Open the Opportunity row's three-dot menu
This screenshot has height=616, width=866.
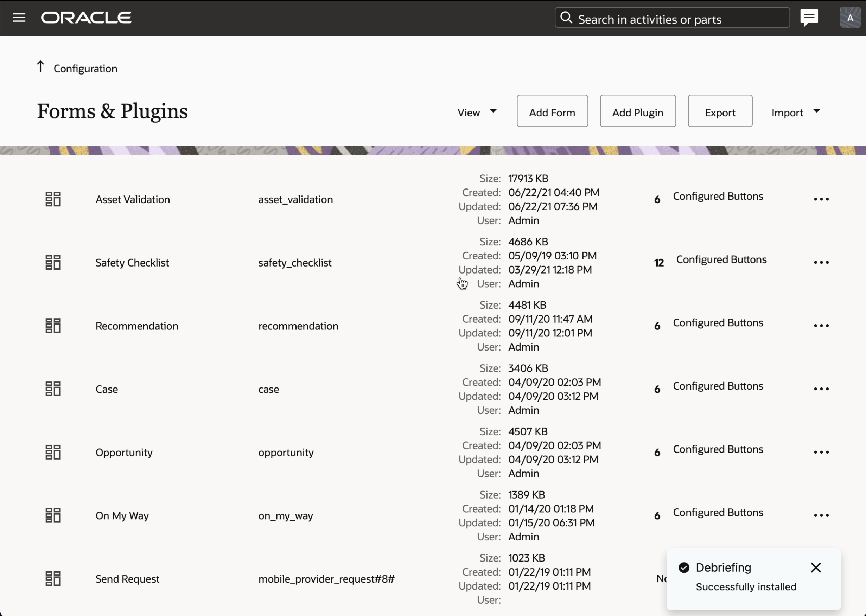click(x=821, y=452)
